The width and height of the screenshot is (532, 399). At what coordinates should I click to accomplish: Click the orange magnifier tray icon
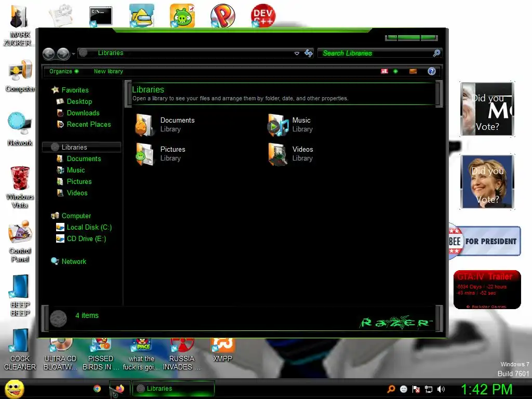[x=391, y=389]
